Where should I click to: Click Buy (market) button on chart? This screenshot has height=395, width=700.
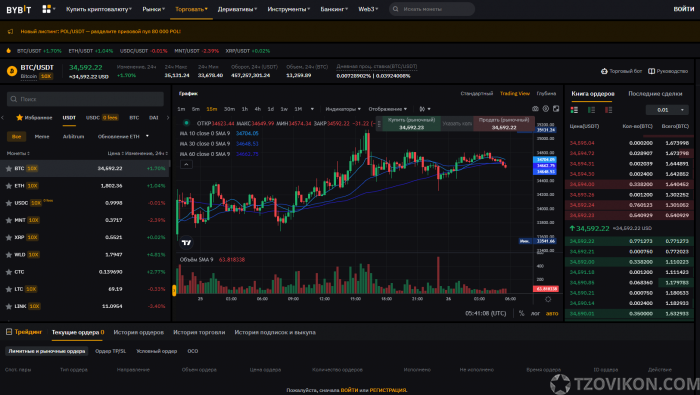tap(411, 124)
